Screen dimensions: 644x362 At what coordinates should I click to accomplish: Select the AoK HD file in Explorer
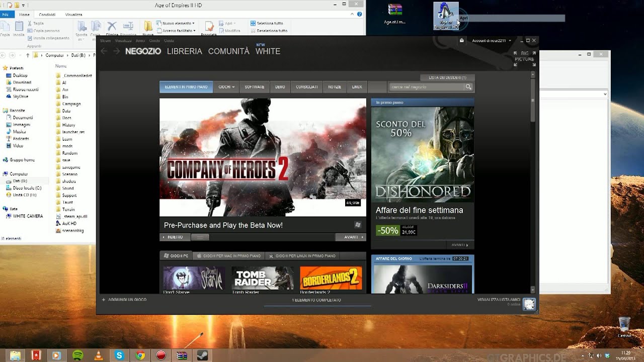pyautogui.click(x=66, y=223)
